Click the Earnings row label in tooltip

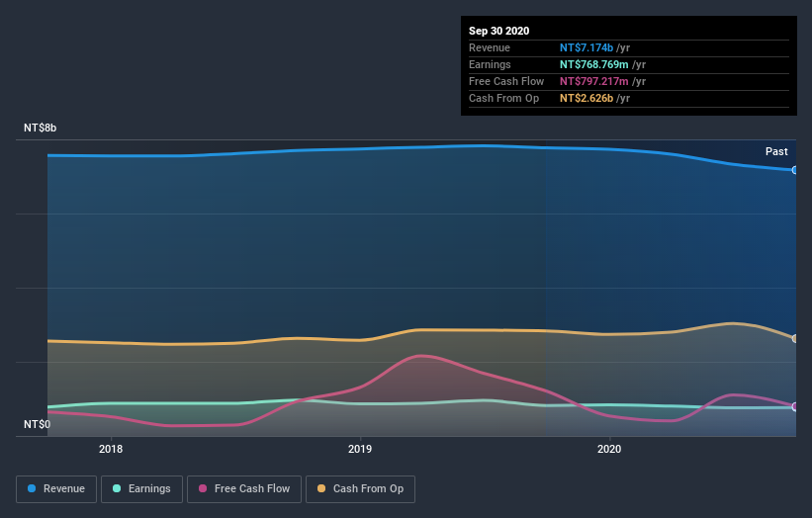click(490, 64)
